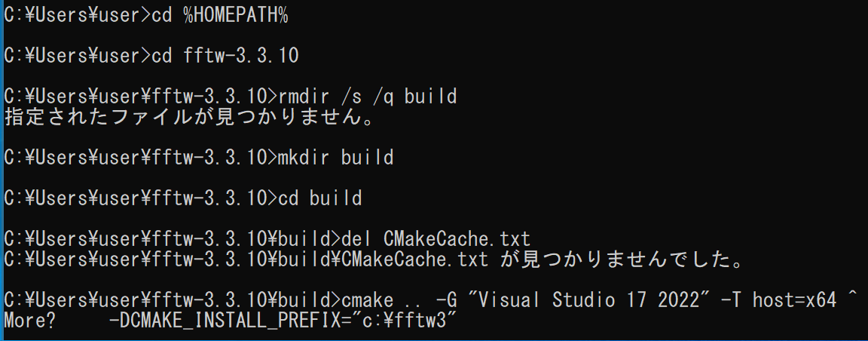Click the -G option in the cmake command
868x341 pixels.
(x=446, y=300)
